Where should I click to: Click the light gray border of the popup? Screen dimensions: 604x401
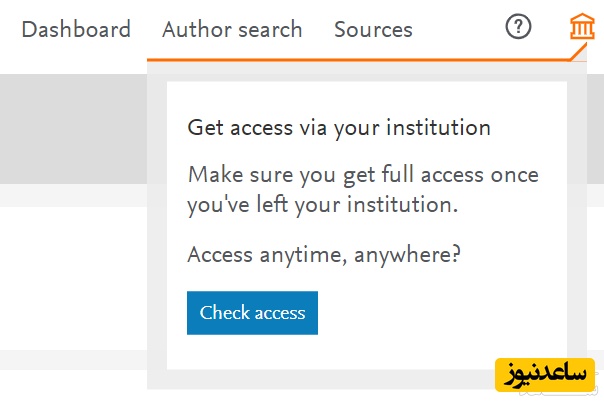tap(157, 220)
